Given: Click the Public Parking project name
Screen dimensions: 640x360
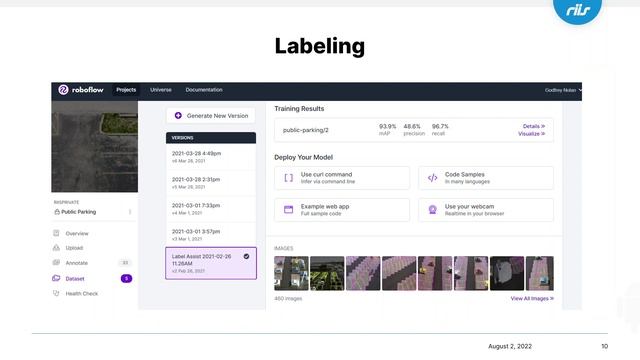Looking at the screenshot, I should pyautogui.click(x=79, y=212).
